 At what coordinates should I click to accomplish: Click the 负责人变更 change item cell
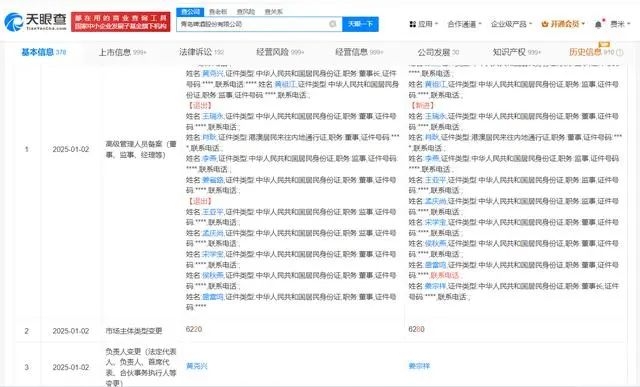point(140,367)
